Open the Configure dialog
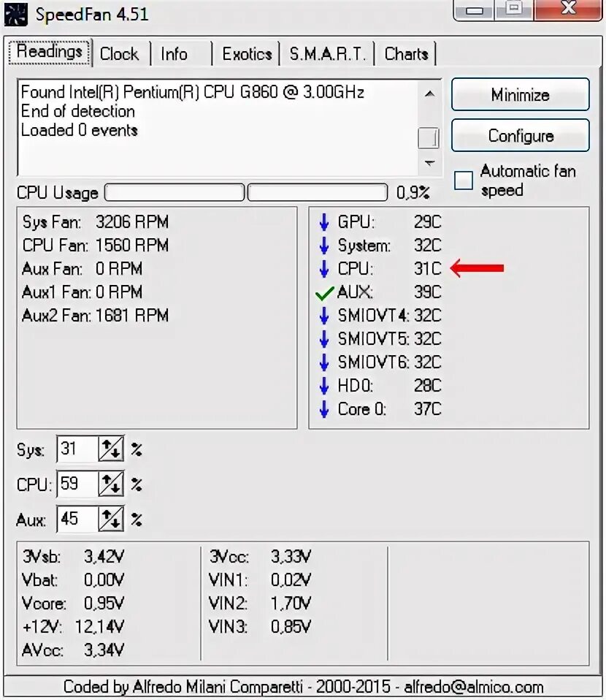This screenshot has height=700, width=606. tap(521, 135)
